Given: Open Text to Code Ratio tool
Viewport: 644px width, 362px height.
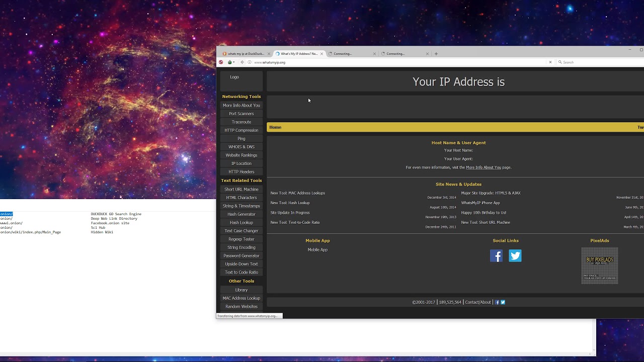Looking at the screenshot, I should click(242, 273).
